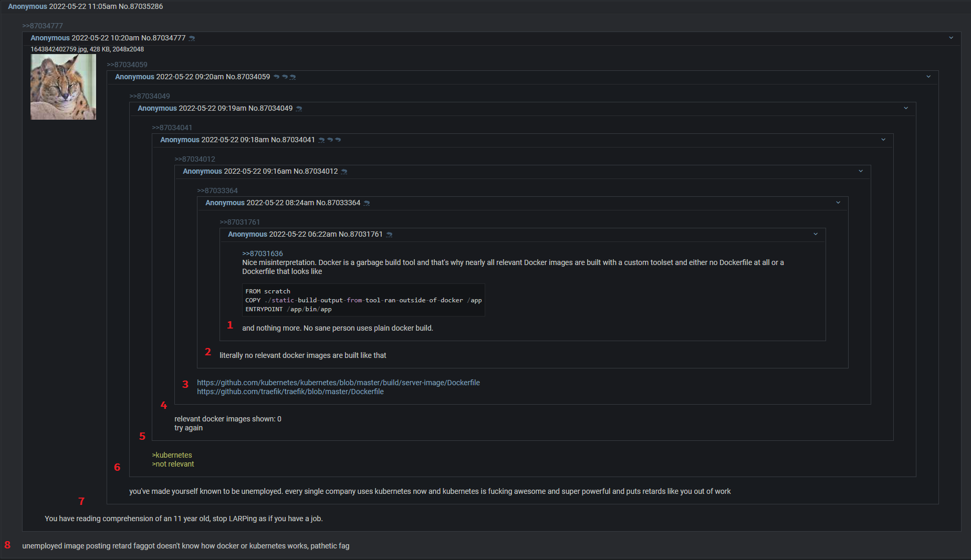Follow the quote link >>87034049
971x560 pixels.
(x=150, y=96)
